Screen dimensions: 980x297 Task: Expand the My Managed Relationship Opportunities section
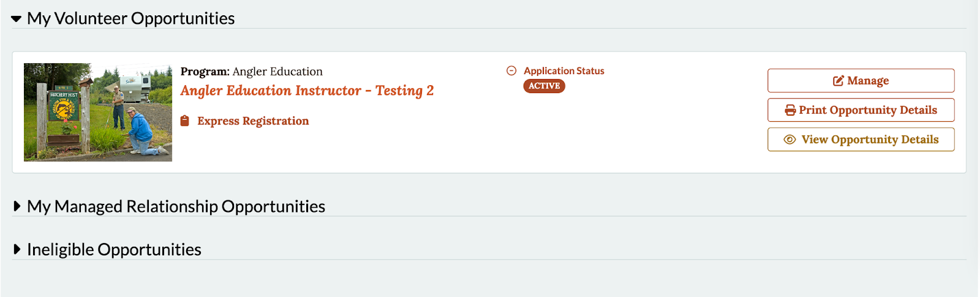17,206
